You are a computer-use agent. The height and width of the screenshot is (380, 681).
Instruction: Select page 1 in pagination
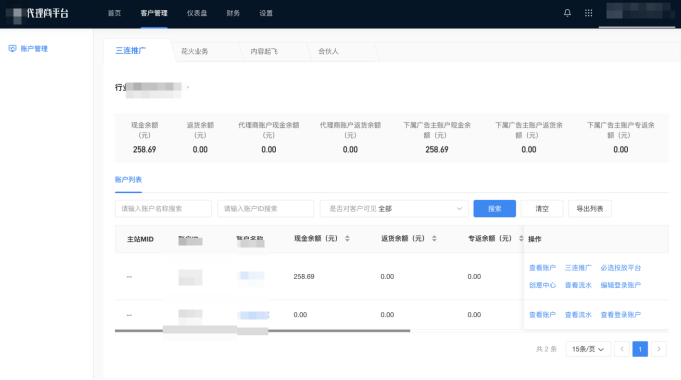[640, 349]
